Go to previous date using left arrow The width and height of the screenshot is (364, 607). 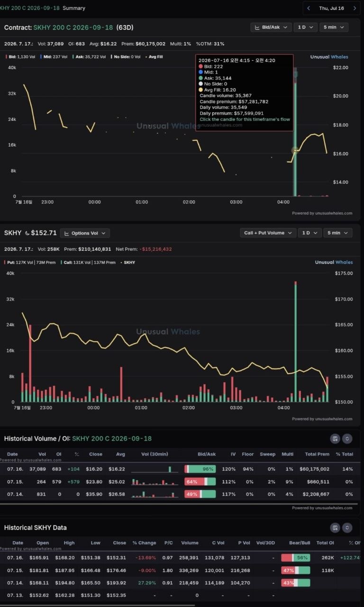[x=309, y=8]
